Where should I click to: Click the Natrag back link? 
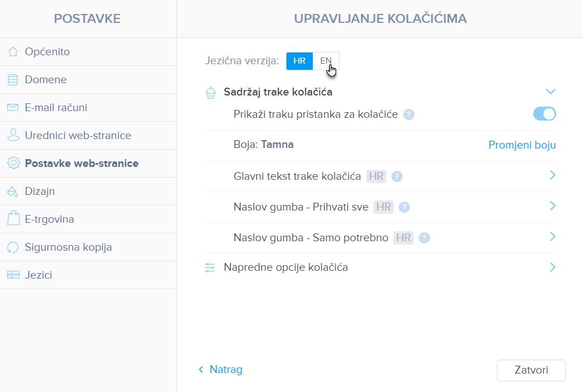pos(226,369)
